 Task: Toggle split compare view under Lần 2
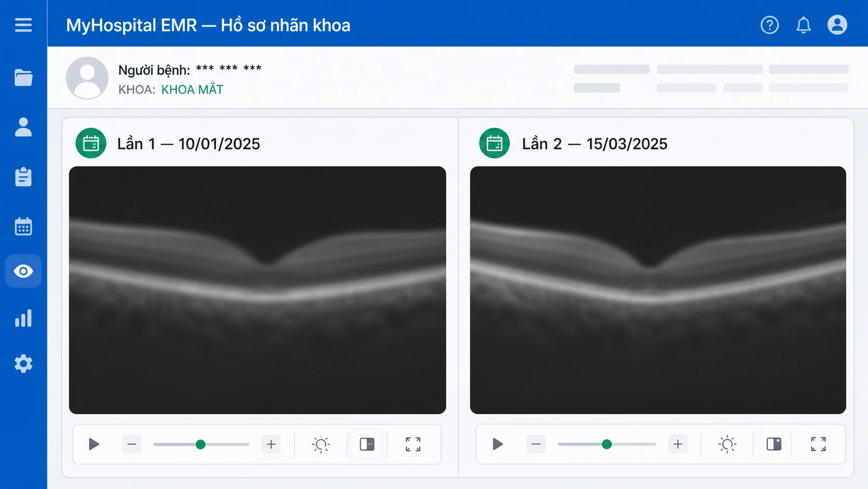[x=774, y=444]
